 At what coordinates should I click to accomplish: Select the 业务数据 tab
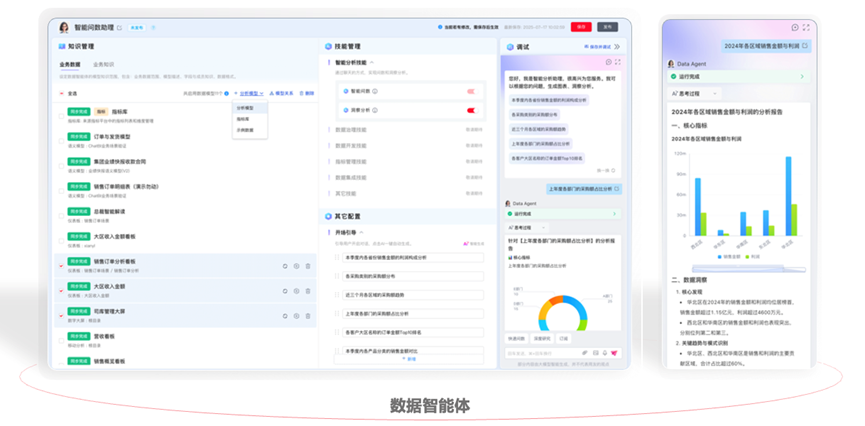(x=70, y=65)
